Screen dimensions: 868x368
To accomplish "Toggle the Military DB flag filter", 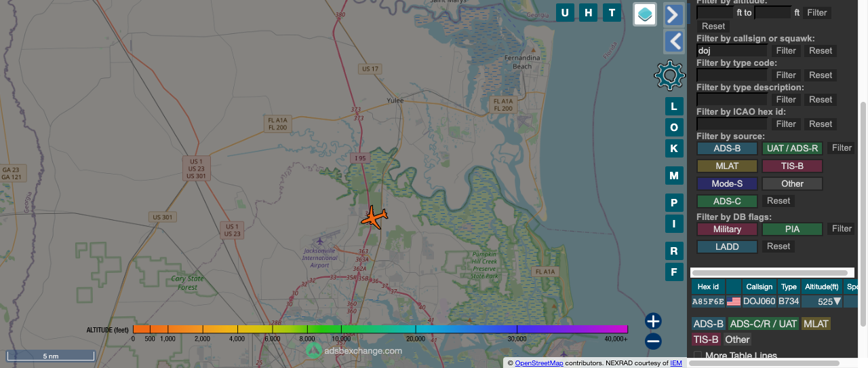I will point(727,229).
